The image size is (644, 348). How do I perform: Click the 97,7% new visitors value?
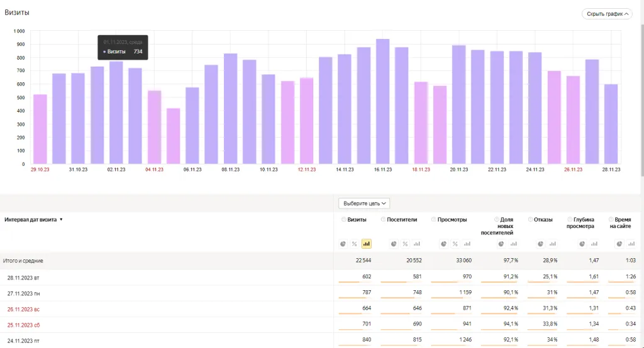pos(511,260)
